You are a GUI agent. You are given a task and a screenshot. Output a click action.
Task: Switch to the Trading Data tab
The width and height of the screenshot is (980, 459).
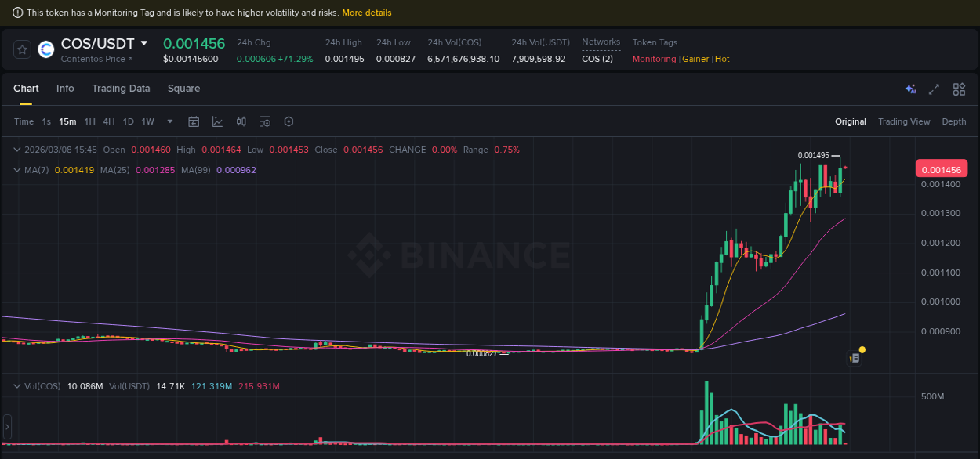click(121, 89)
